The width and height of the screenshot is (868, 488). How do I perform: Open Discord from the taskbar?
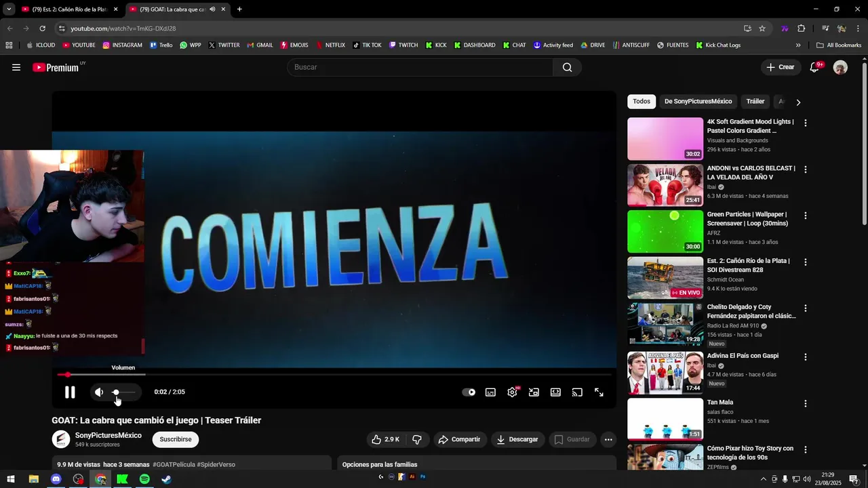56,479
